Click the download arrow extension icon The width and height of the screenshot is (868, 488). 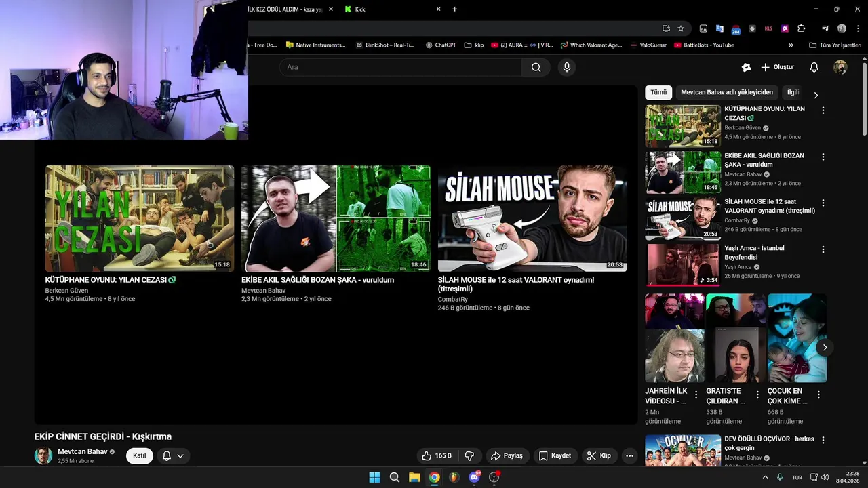pyautogui.click(x=752, y=28)
